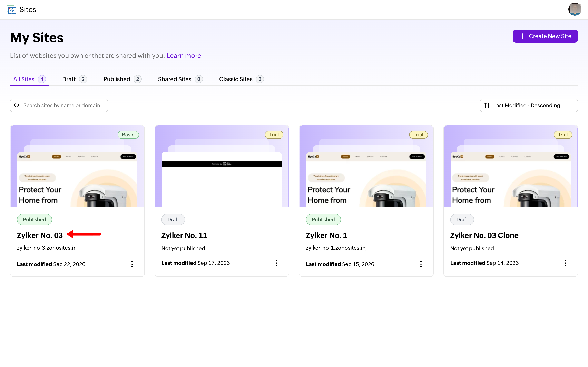Open the Zylker No. 11 site thumbnail
This screenshot has width=588, height=367.
(x=222, y=166)
